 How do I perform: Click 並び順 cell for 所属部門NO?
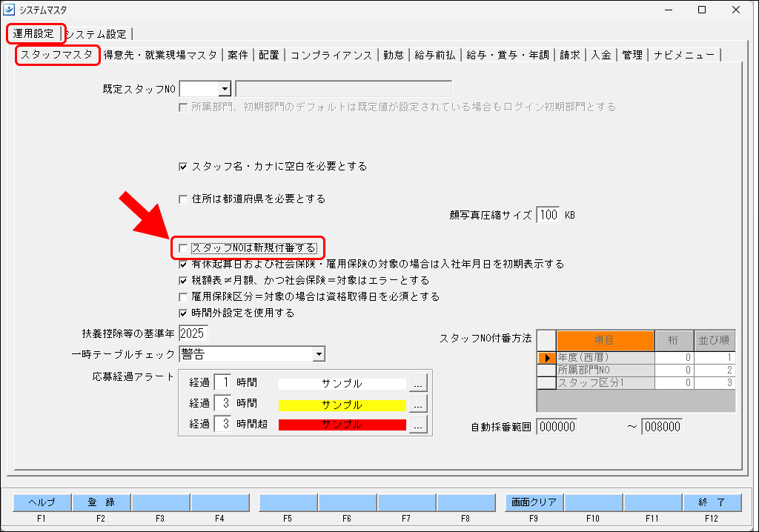coord(714,370)
